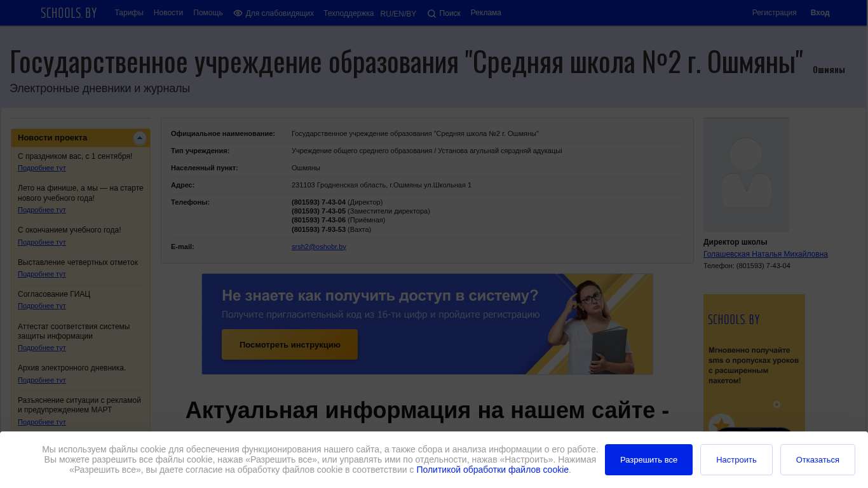Open Подробнее тут under С праздником вас
The image size is (868, 488).
[42, 168]
